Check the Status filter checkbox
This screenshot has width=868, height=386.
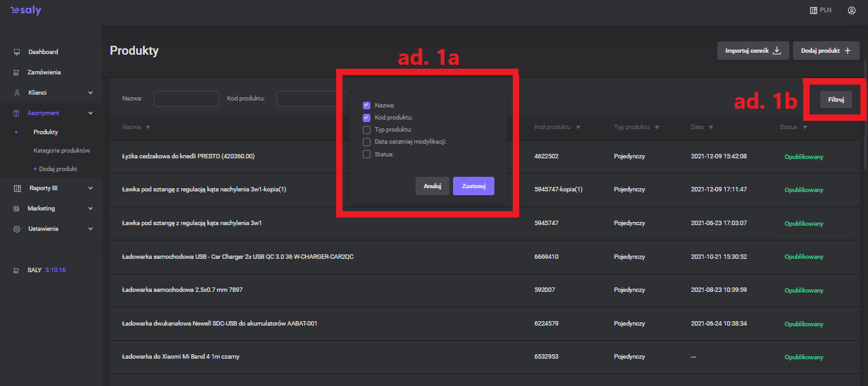click(367, 154)
